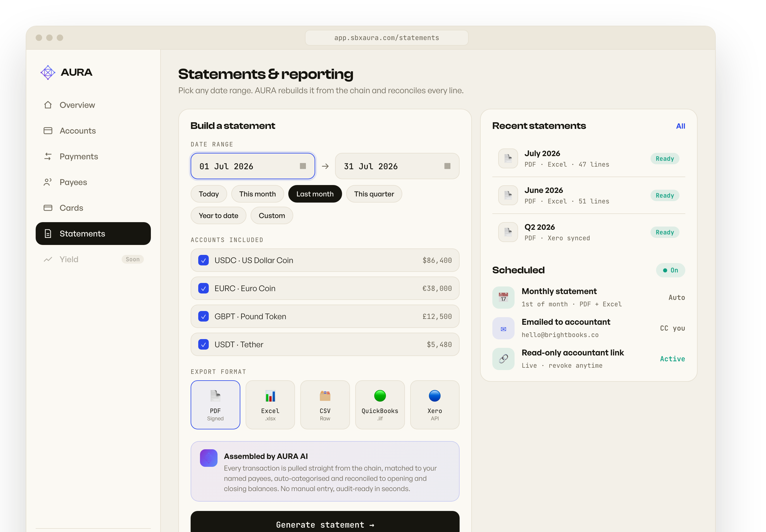This screenshot has width=766, height=532.
Task: Open calendar picker for end date
Action: pyautogui.click(x=447, y=166)
